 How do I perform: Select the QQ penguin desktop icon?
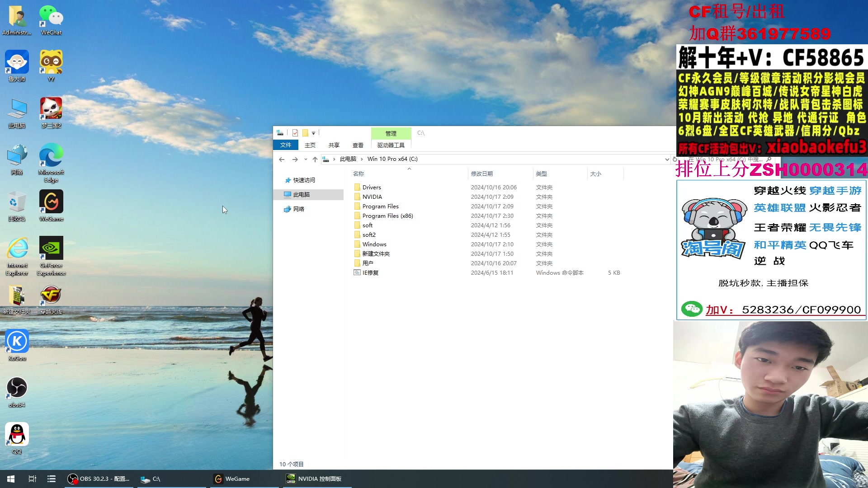(x=17, y=439)
